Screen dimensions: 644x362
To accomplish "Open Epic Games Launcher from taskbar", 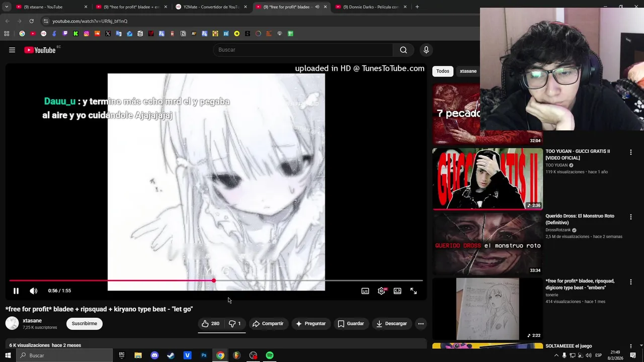I will pyautogui.click(x=122, y=355).
